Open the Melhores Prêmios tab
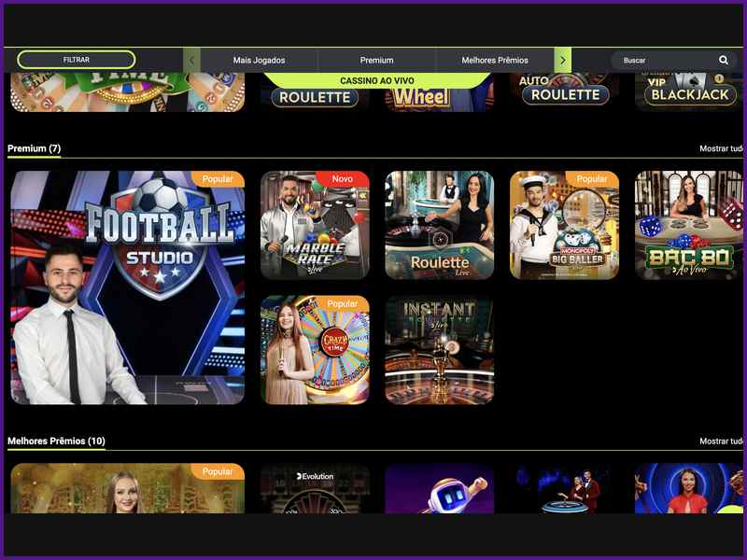This screenshot has width=747, height=560. [494, 60]
